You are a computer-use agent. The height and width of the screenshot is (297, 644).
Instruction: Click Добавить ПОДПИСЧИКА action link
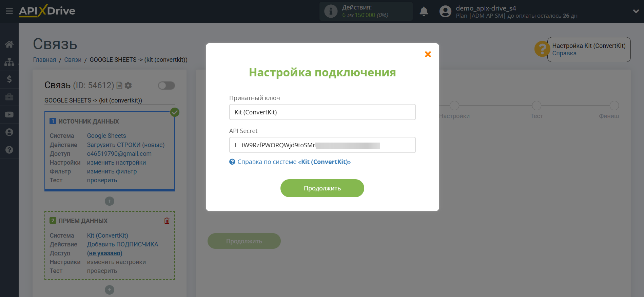click(x=122, y=244)
